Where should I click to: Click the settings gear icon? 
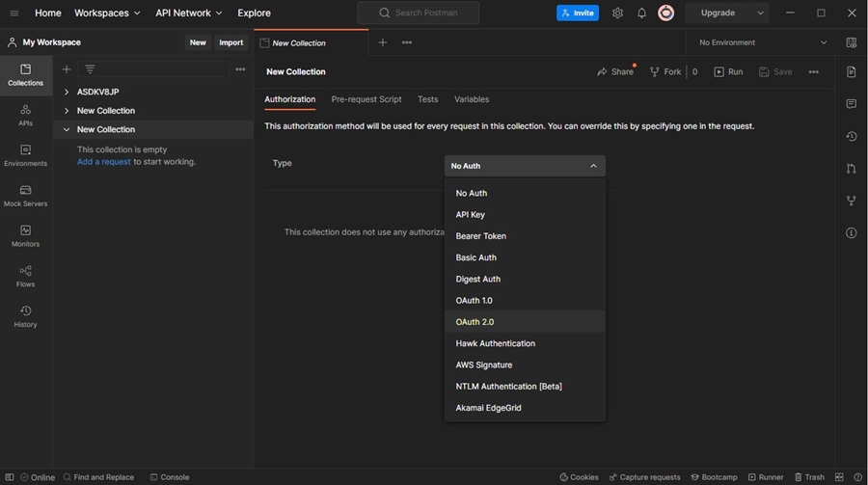tap(617, 13)
